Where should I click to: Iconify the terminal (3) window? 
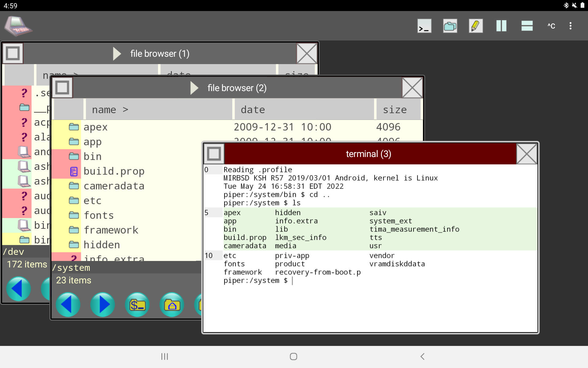[x=214, y=154]
